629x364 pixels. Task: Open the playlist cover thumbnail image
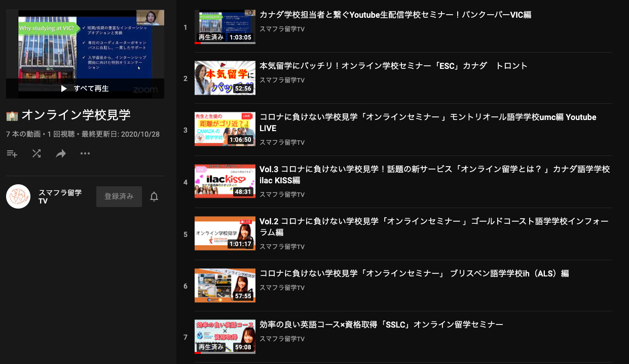click(85, 54)
